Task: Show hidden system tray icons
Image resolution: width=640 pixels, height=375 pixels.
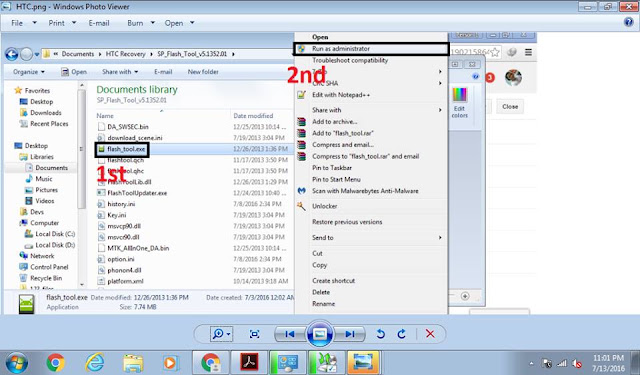Action: pyautogui.click(x=531, y=363)
